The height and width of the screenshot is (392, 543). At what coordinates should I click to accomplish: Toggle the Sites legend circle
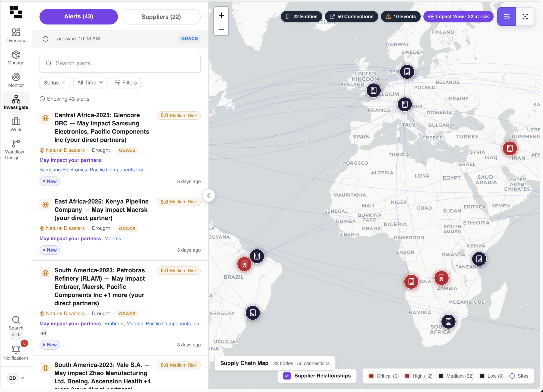point(512,376)
